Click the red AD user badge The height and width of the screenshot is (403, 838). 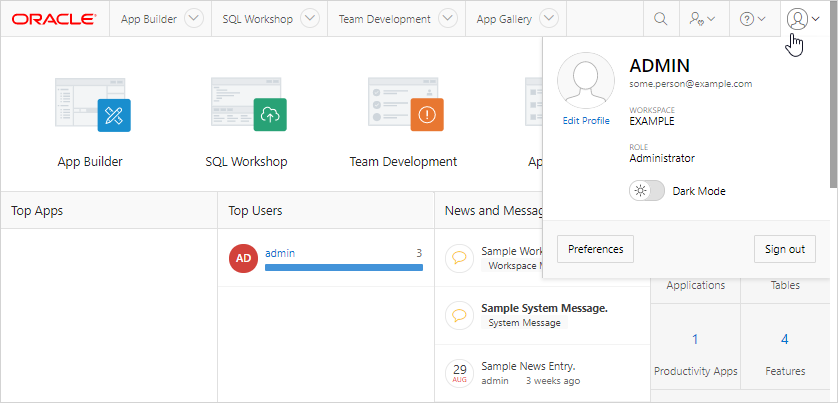tap(244, 258)
